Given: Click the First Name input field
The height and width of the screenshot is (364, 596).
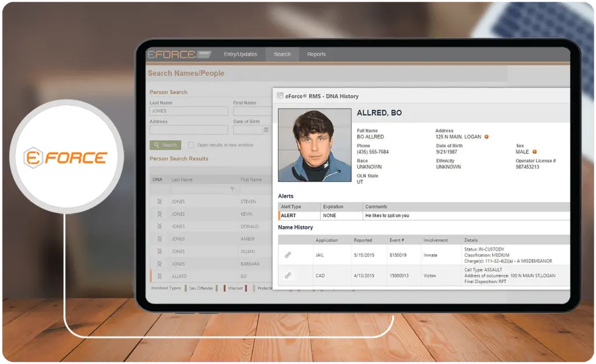Looking at the screenshot, I should [x=253, y=111].
